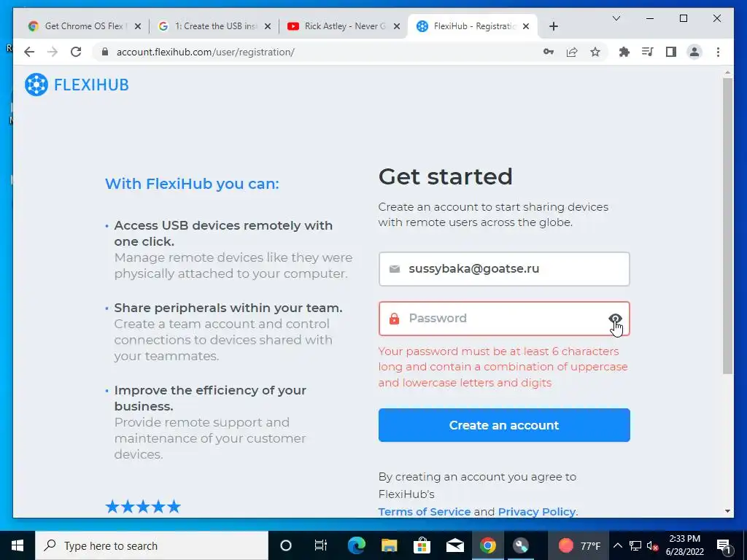Click the FlexiHub logo

(x=77, y=85)
